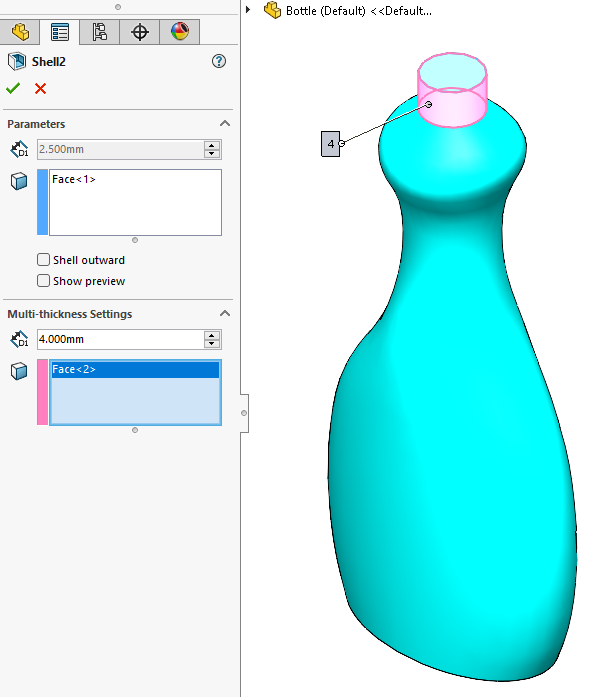Image resolution: width=600 pixels, height=697 pixels.
Task: Open the DisplayManager tab
Action: pos(180,32)
